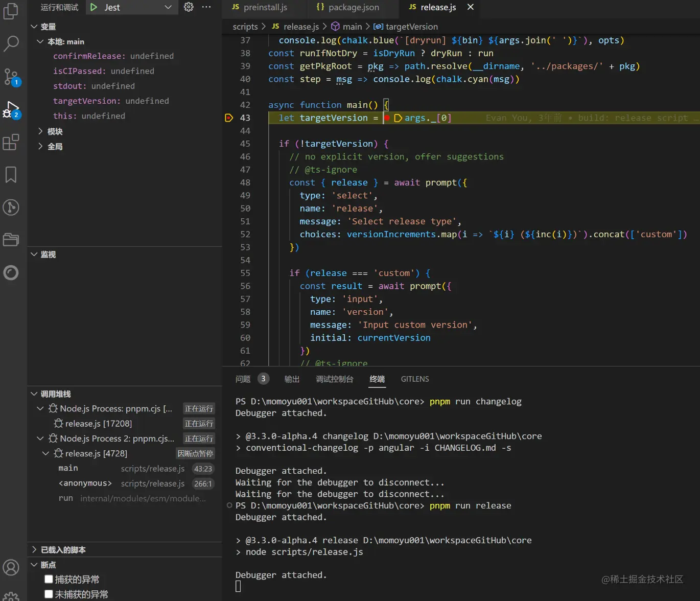Open the folder-shaped Project Manager icon
The width and height of the screenshot is (700, 601).
[x=11, y=239]
